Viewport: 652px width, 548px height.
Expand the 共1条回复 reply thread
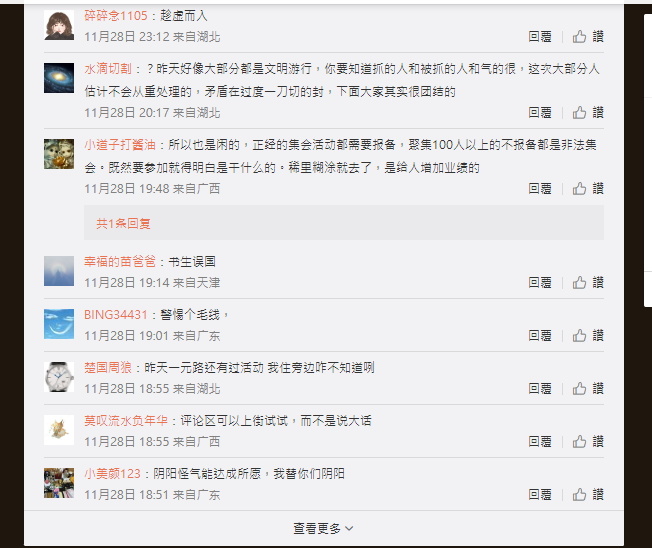123,224
